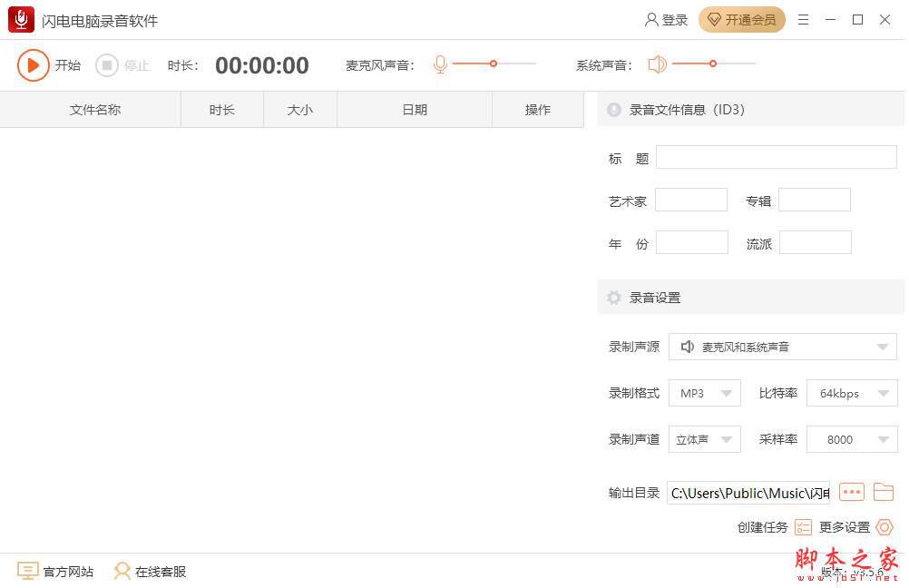909x588 pixels.
Task: Click the 在线客服 support icon
Action: tap(122, 572)
